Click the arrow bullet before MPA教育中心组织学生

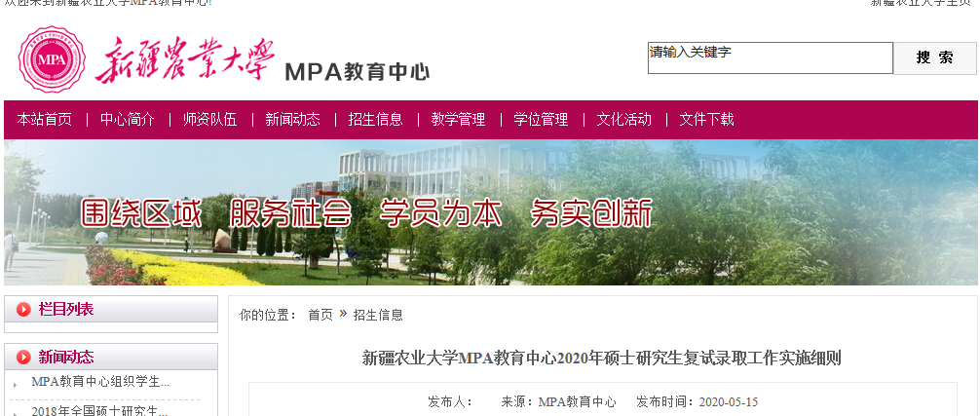click(x=15, y=386)
